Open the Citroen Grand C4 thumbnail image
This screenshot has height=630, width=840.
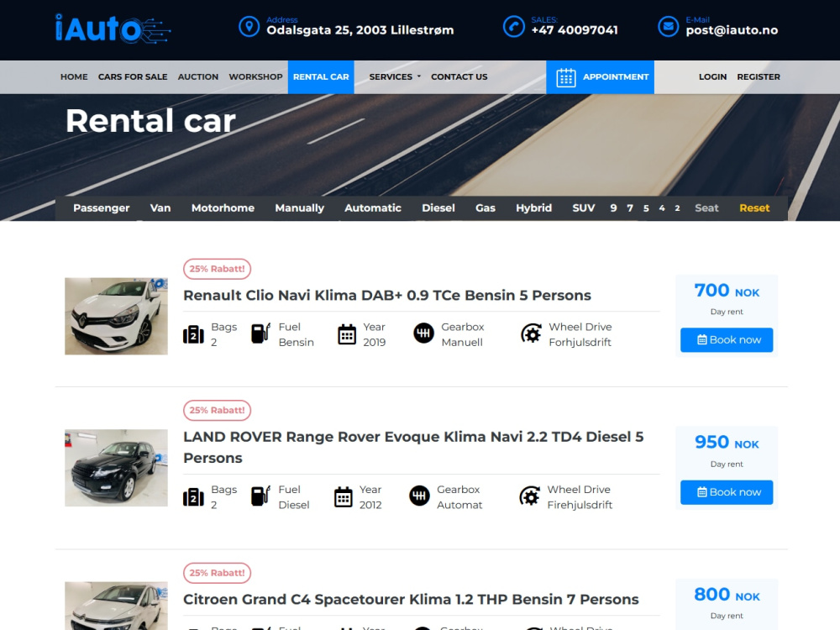tap(116, 606)
